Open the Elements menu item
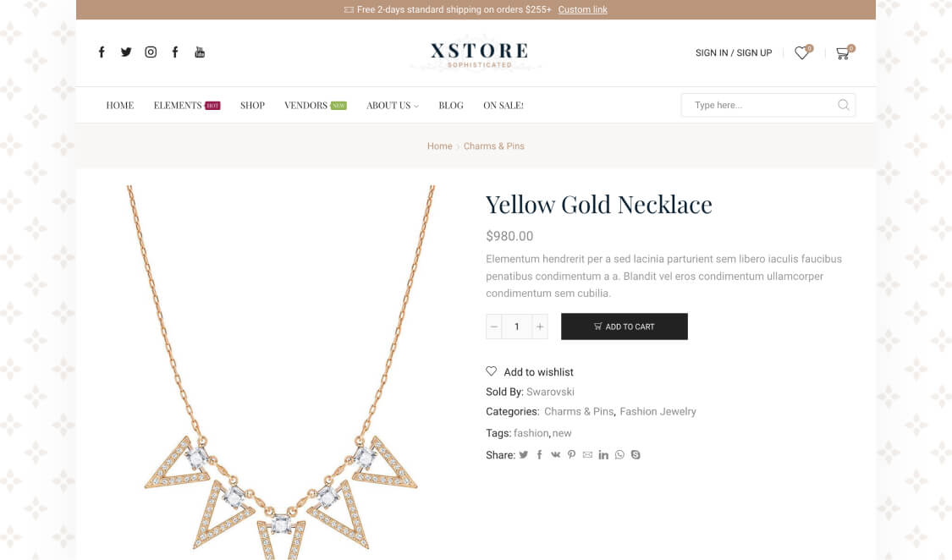Screen dimensions: 952x560 pos(178,106)
